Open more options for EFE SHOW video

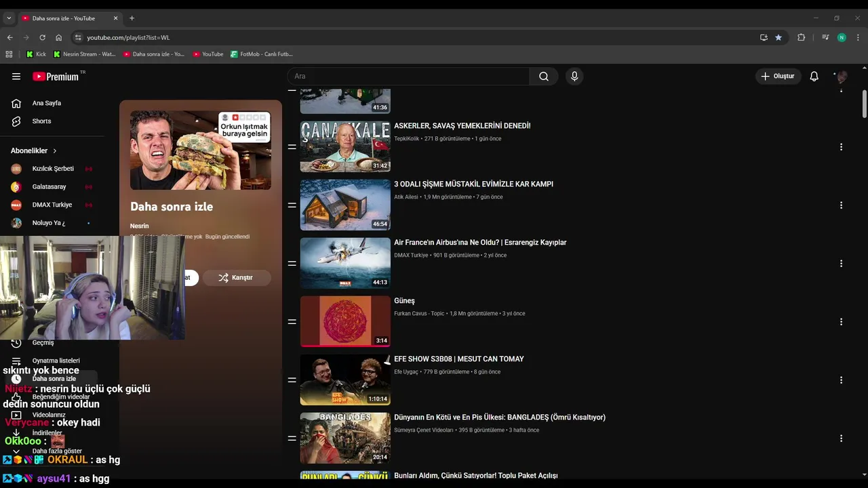point(841,380)
